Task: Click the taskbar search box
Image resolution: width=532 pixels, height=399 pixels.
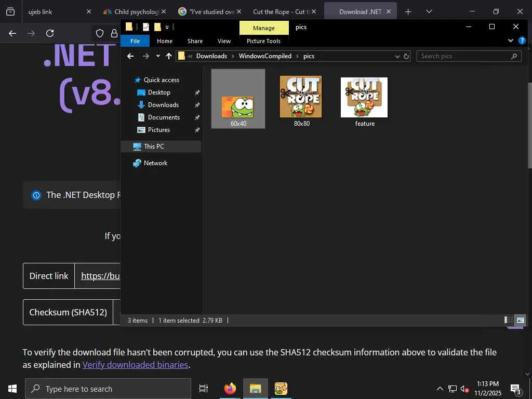Action: [x=108, y=389]
